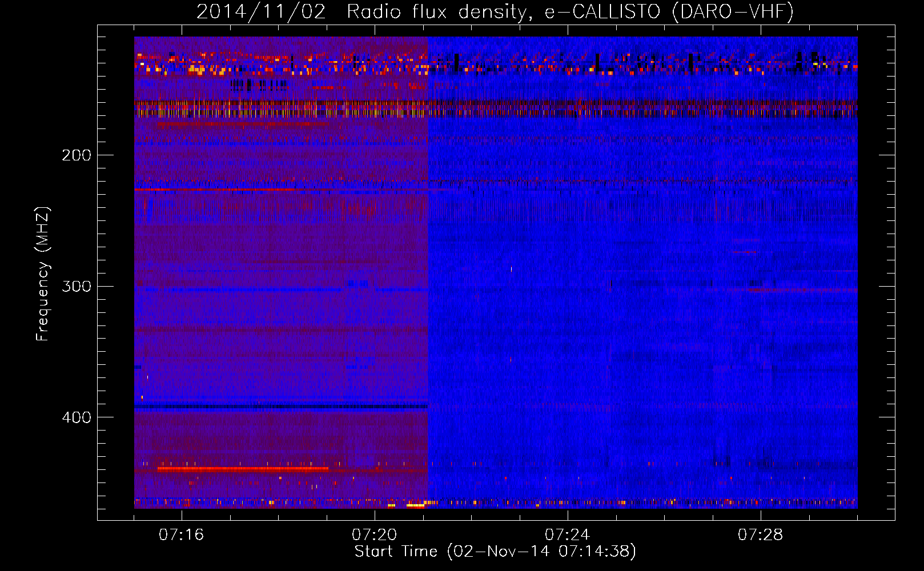The width and height of the screenshot is (924, 571).
Task: Click the 07:20 time axis label
Action: tap(375, 535)
